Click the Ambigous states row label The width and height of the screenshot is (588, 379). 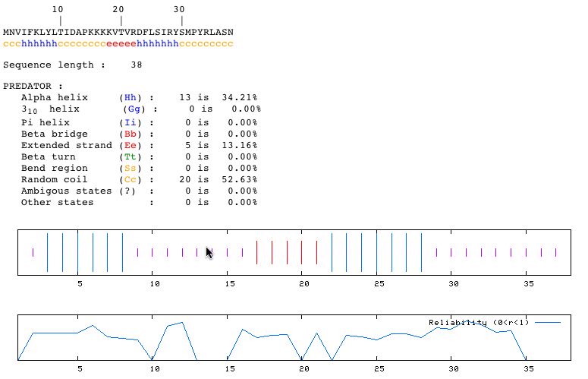[x=60, y=191]
